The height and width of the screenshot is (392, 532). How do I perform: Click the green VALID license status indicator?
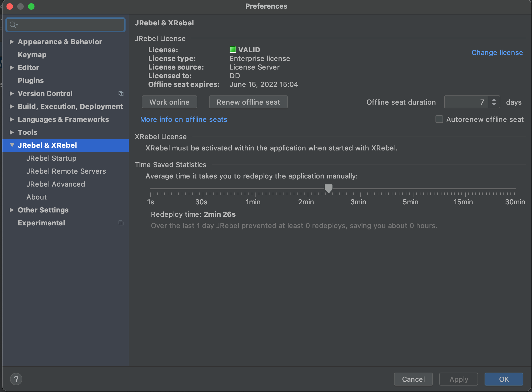click(x=233, y=50)
